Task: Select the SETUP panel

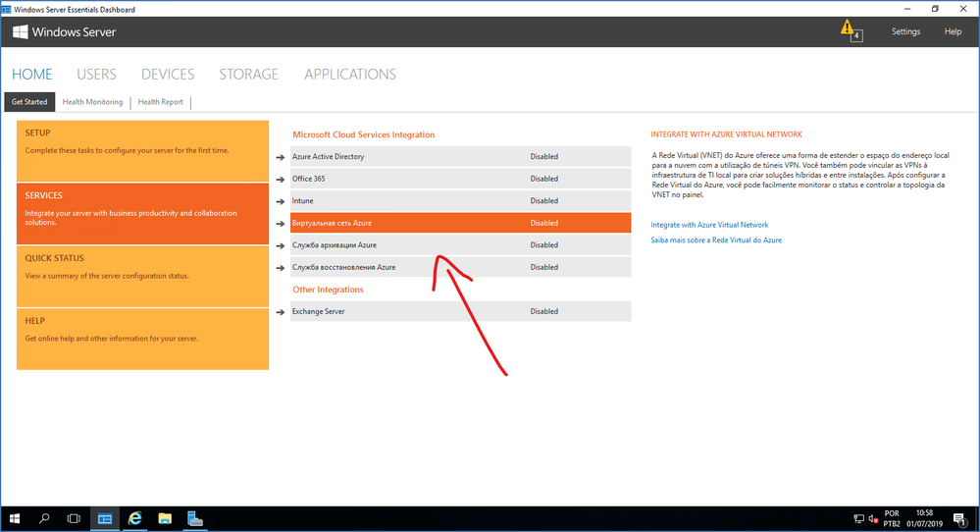Action: [x=142, y=150]
